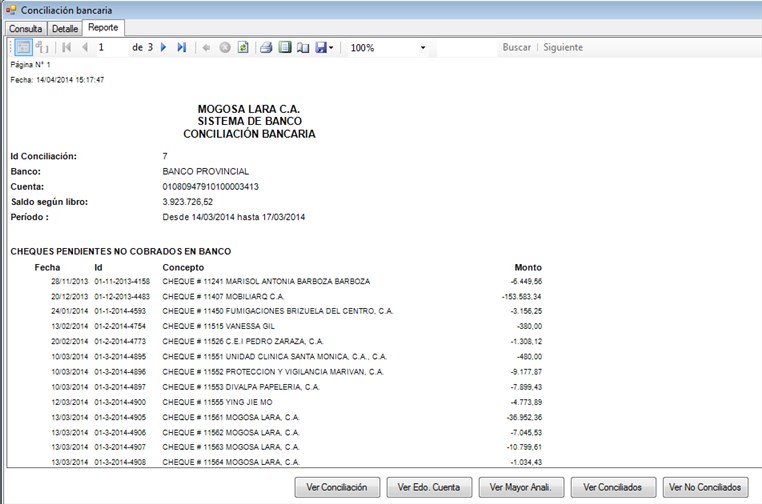Select the BANCO PROVINCIAL value
This screenshot has width=762, height=504.
point(206,172)
